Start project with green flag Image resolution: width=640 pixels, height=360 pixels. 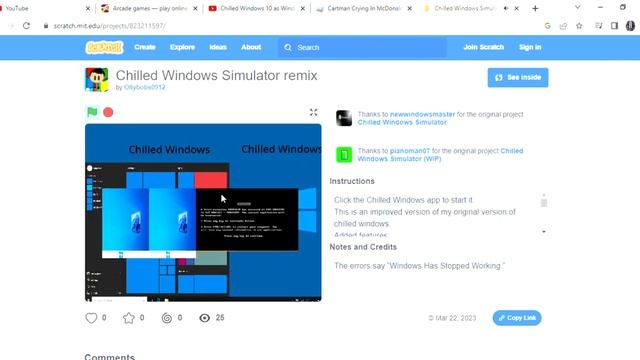[x=92, y=112]
